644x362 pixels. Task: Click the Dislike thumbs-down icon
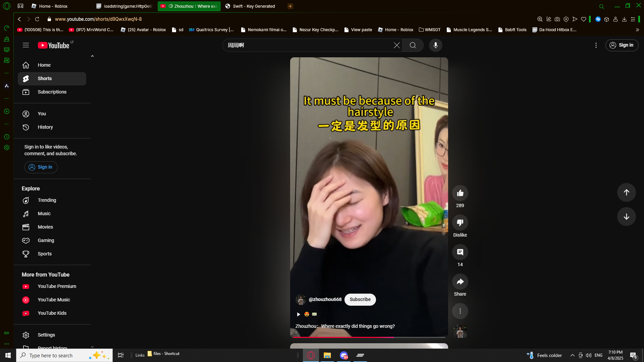[x=460, y=223]
